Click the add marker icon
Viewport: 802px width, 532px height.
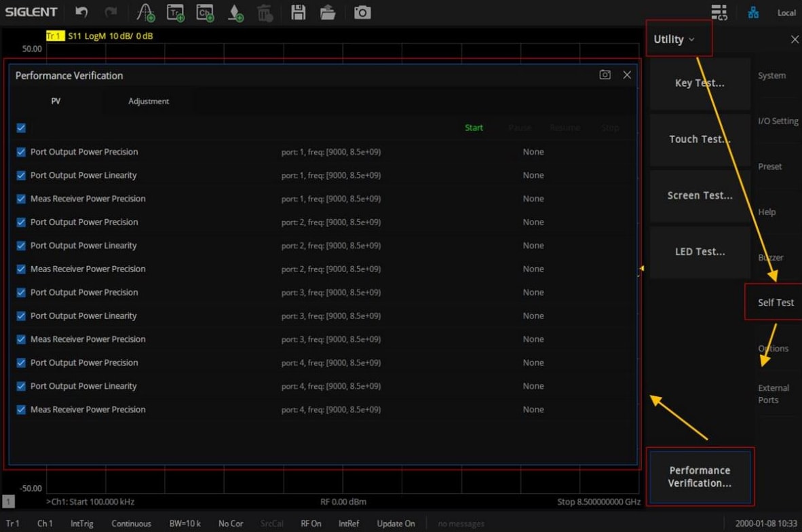(146, 12)
